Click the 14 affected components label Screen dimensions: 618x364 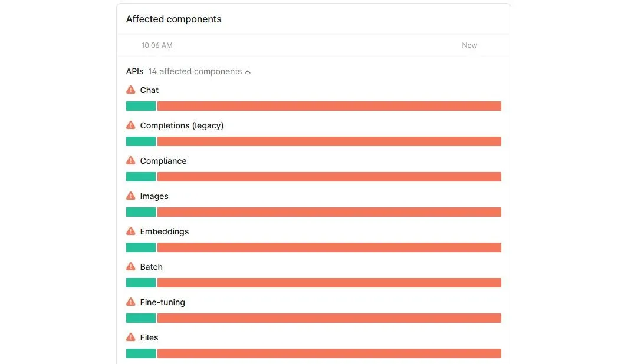pos(194,71)
